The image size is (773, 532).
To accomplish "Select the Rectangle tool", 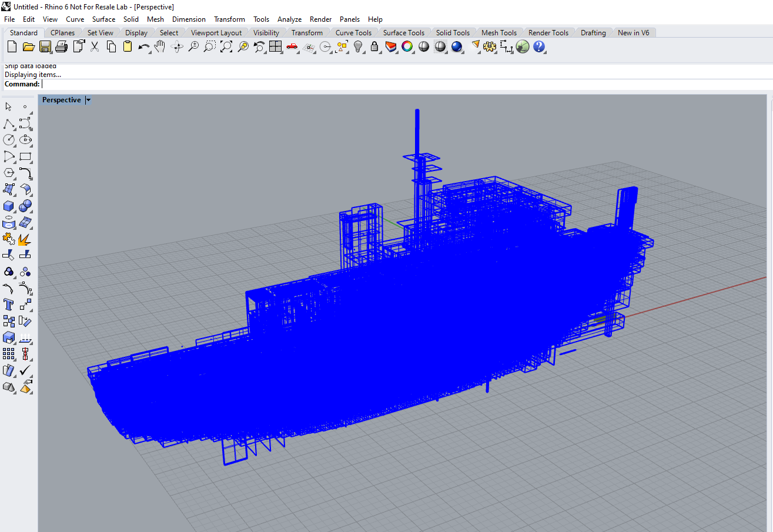I will tap(25, 156).
